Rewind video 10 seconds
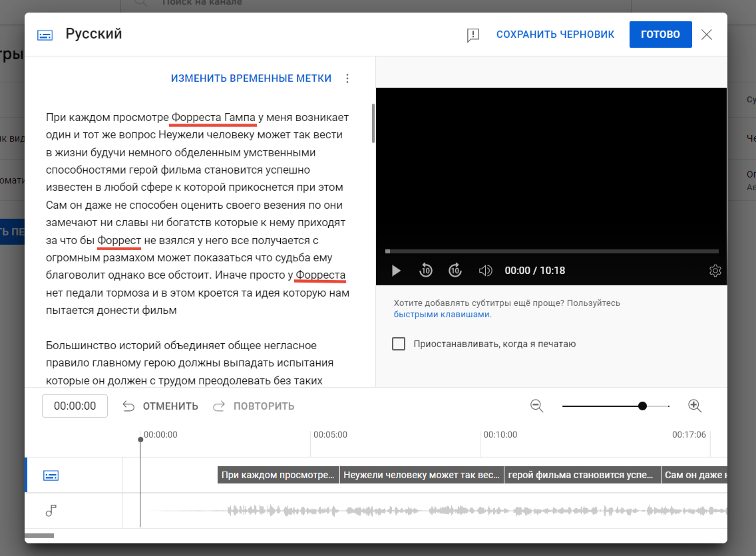This screenshot has height=556, width=756. [426, 270]
